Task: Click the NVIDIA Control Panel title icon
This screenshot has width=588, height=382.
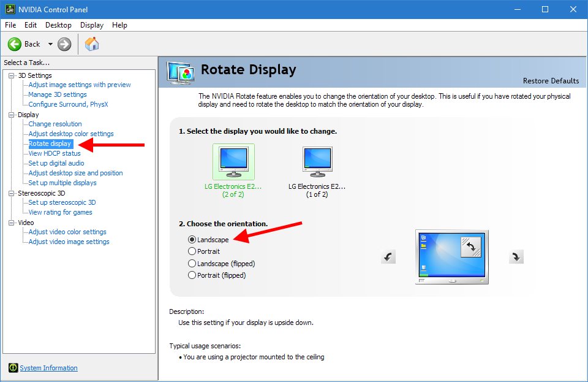Action: (x=10, y=9)
